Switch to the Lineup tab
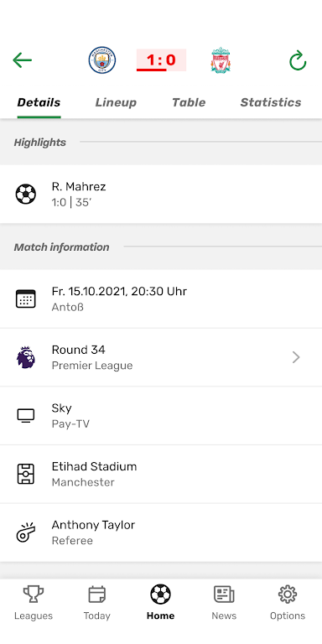 [116, 102]
